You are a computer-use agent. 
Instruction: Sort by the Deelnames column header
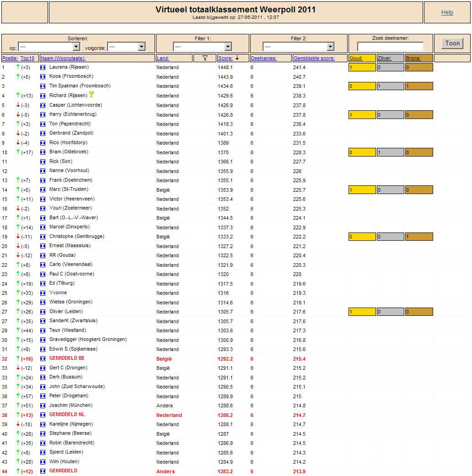pos(264,58)
